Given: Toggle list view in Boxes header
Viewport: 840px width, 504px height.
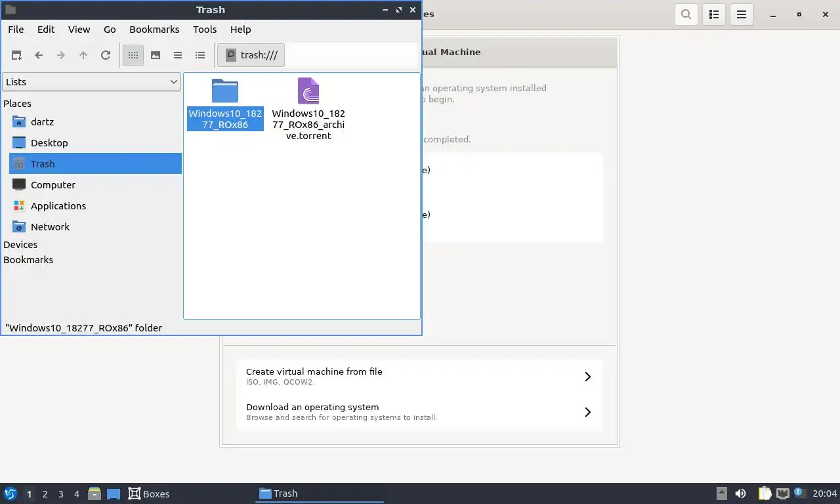Looking at the screenshot, I should [714, 14].
